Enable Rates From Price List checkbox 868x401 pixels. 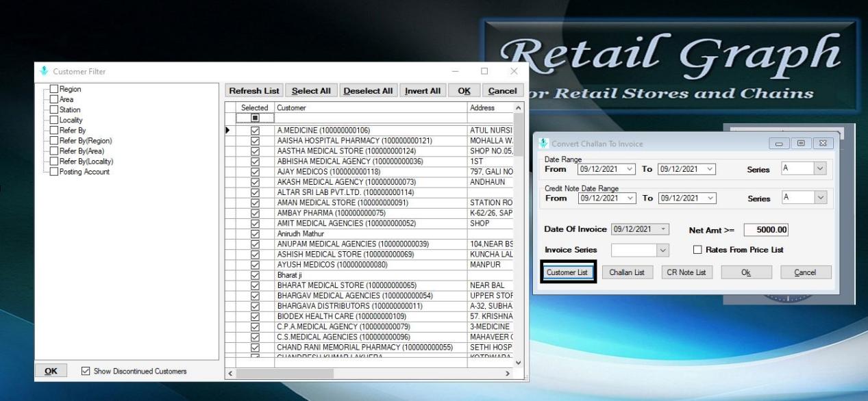pos(697,250)
